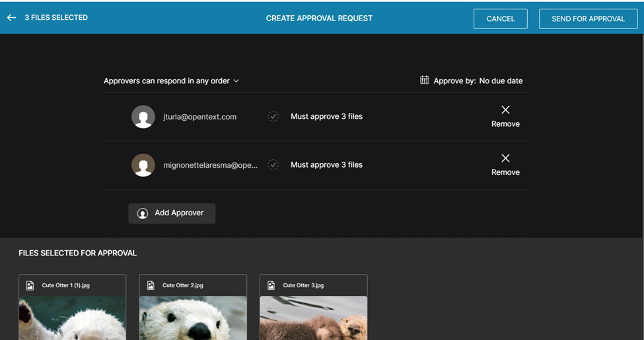Screen dimensions: 644x340
Task: Click avatar of jturla@opentext.com
Action: 143,117
